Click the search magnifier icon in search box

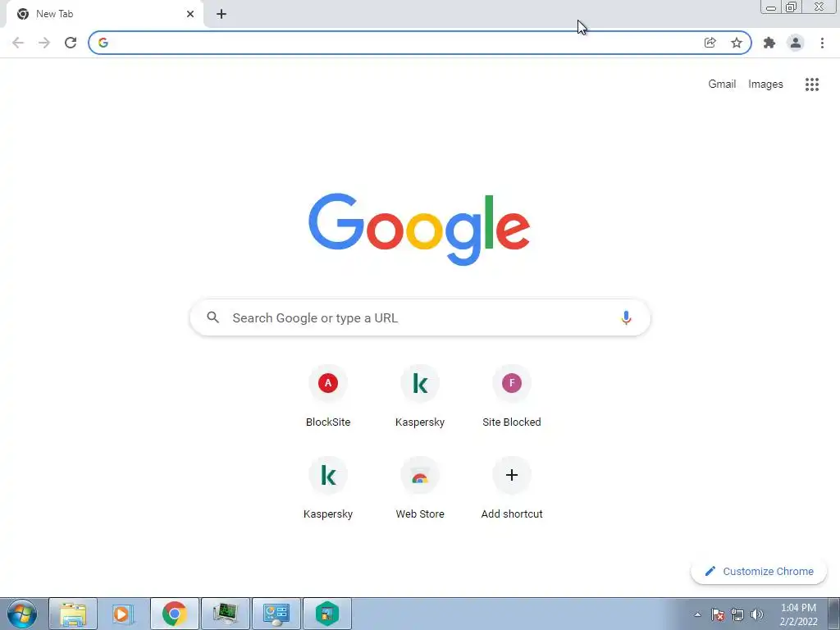(x=213, y=317)
